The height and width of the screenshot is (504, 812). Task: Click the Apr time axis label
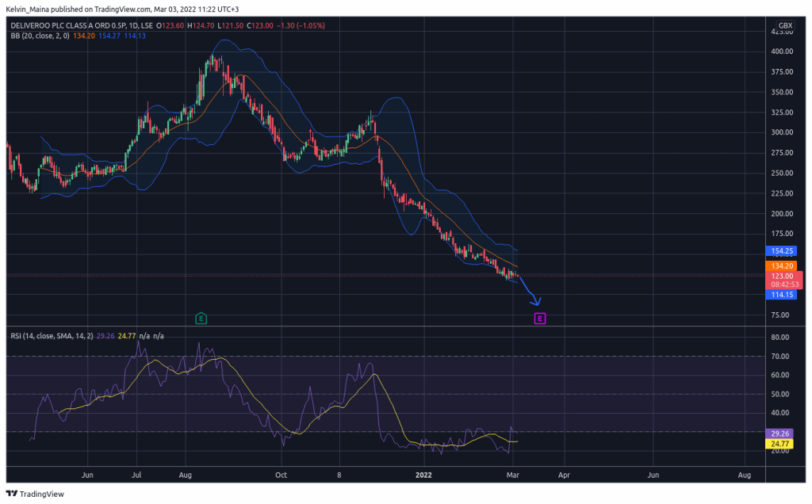pos(564,475)
